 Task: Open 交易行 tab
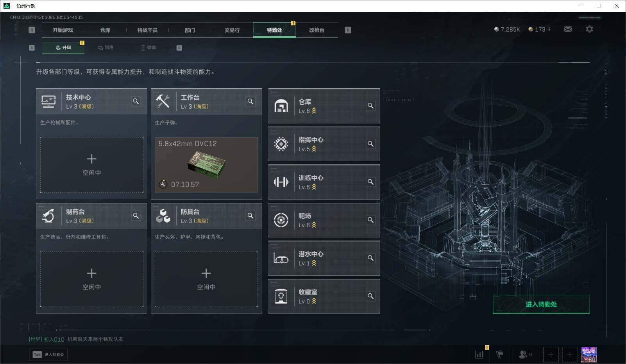click(x=232, y=30)
